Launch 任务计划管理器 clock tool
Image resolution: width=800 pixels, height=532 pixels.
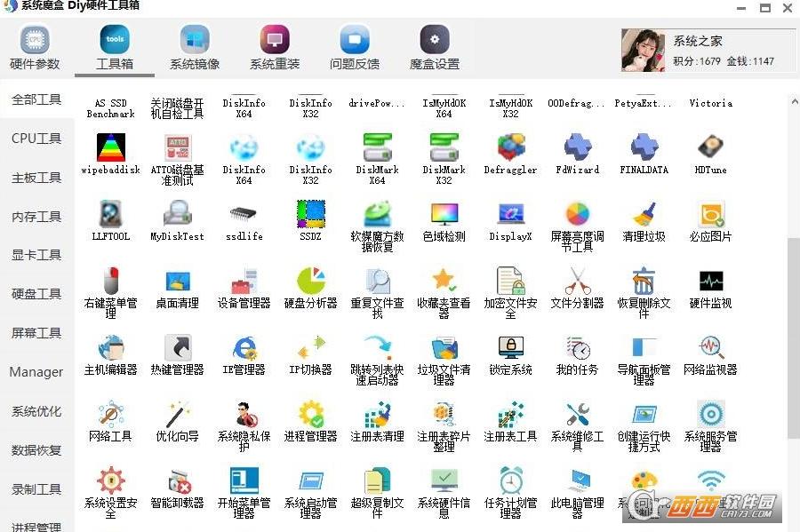[x=510, y=493]
